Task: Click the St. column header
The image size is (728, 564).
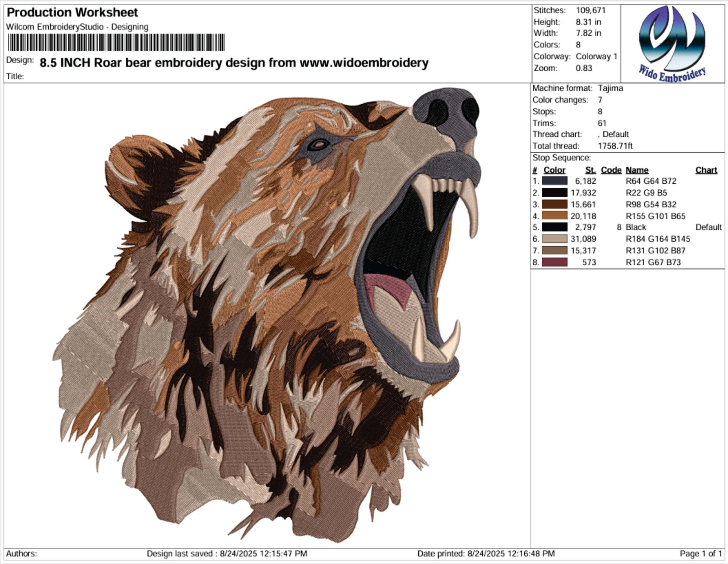Action: (591, 170)
